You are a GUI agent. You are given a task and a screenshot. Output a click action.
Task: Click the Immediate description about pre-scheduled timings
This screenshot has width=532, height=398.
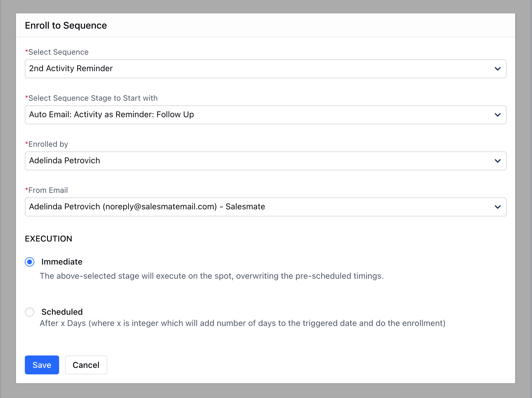[x=212, y=276]
